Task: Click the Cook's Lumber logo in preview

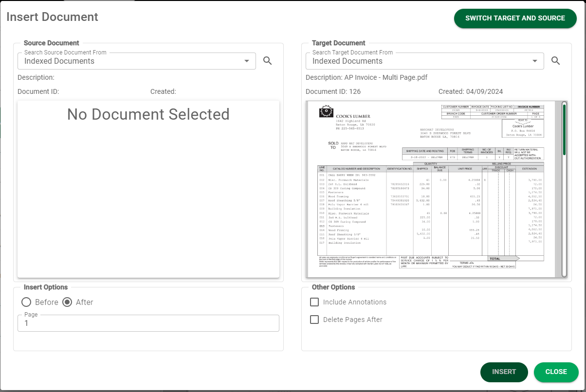Action: coord(326,112)
